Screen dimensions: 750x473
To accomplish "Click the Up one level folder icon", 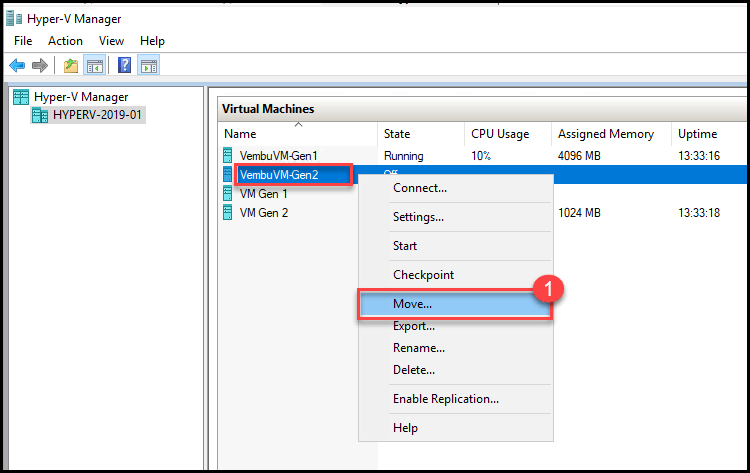I will (70, 66).
